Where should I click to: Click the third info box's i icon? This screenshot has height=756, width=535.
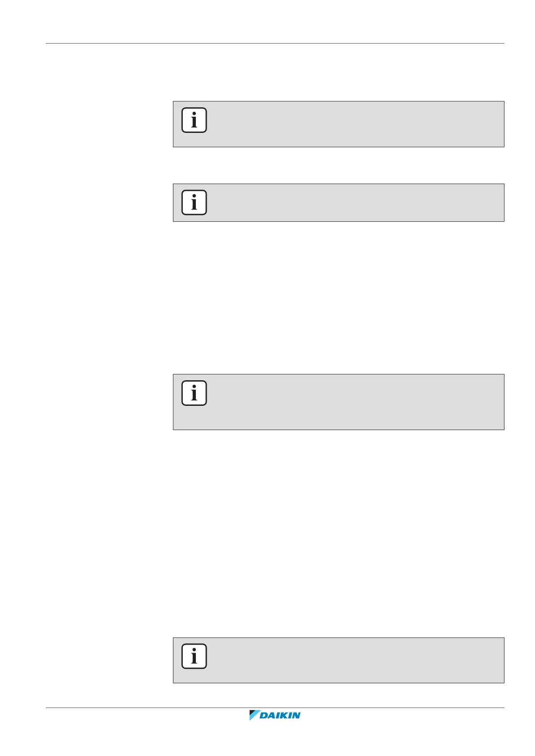(194, 393)
